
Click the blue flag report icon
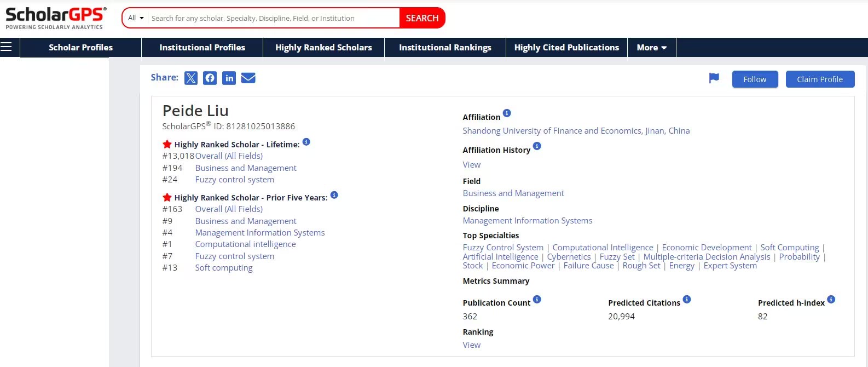[x=714, y=78]
